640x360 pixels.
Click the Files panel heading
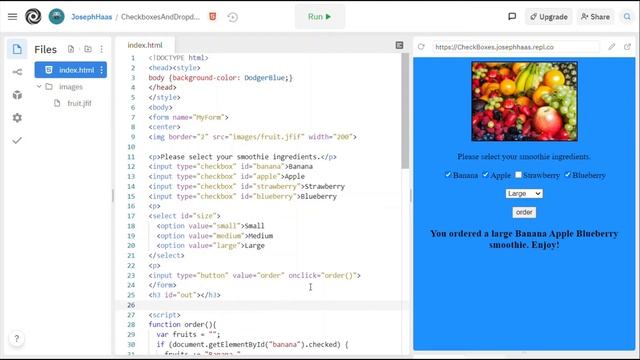[x=45, y=49]
